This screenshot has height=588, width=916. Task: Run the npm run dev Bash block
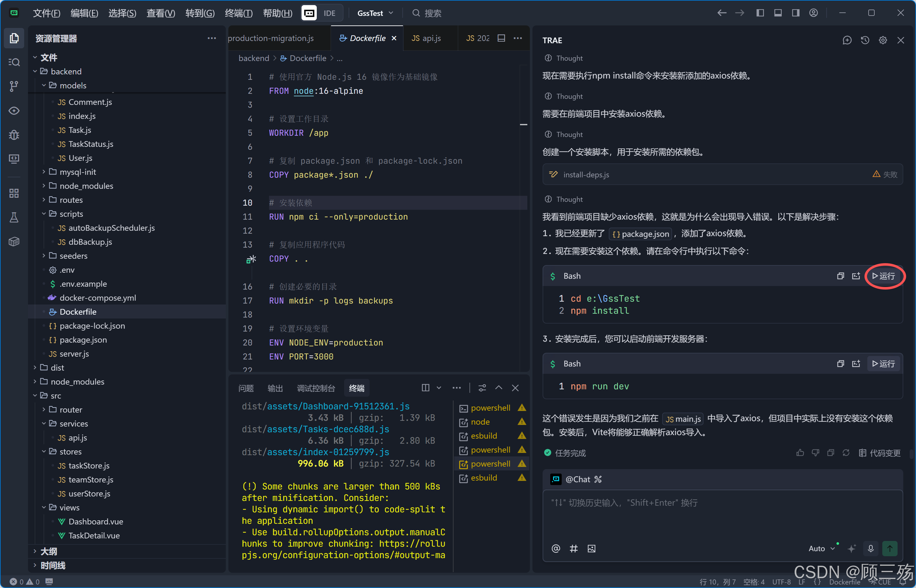pyautogui.click(x=883, y=364)
